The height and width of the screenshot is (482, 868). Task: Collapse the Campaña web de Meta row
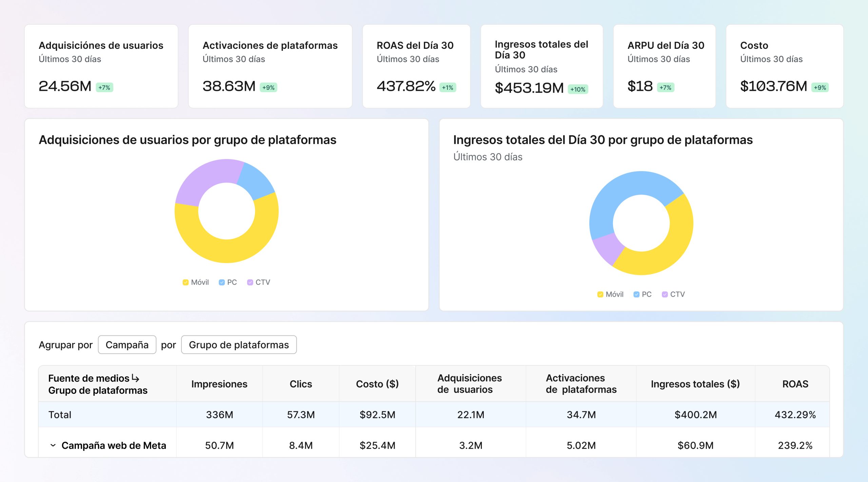click(53, 445)
